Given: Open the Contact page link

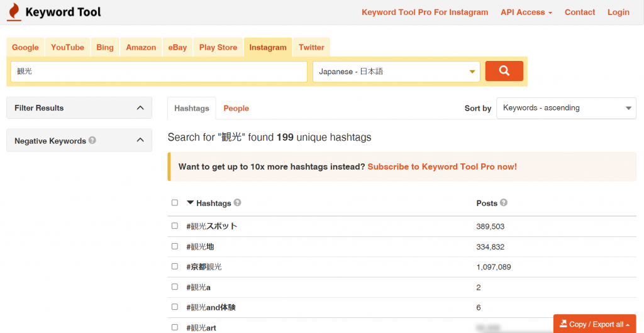Looking at the screenshot, I should [579, 13].
